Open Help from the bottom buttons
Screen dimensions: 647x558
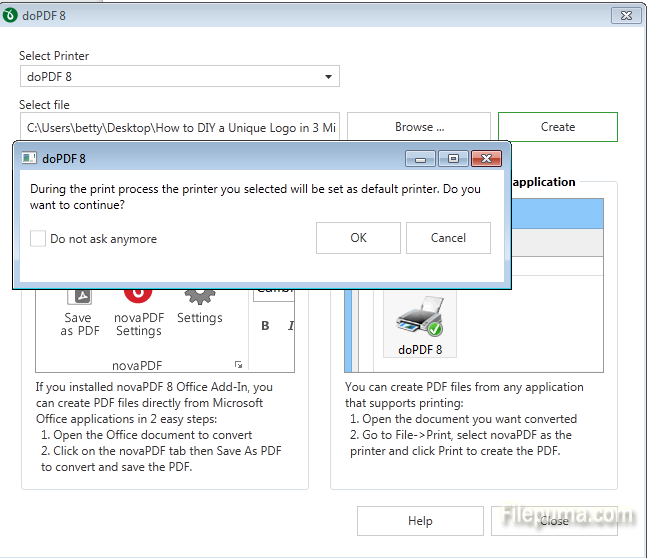(420, 521)
